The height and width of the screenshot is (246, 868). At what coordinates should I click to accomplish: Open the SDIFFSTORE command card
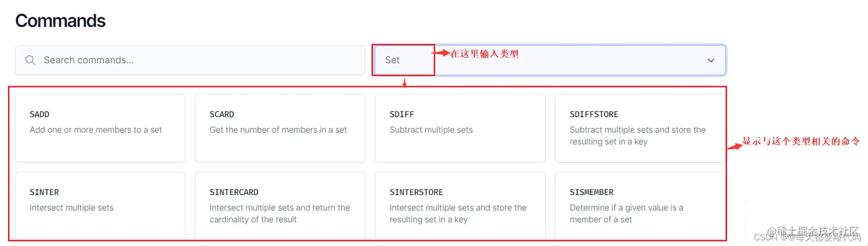pos(640,128)
